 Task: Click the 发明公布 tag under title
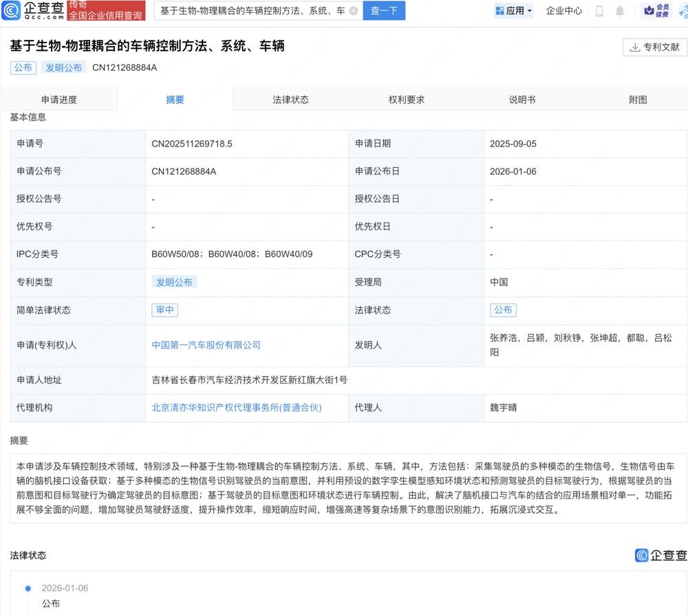[64, 67]
